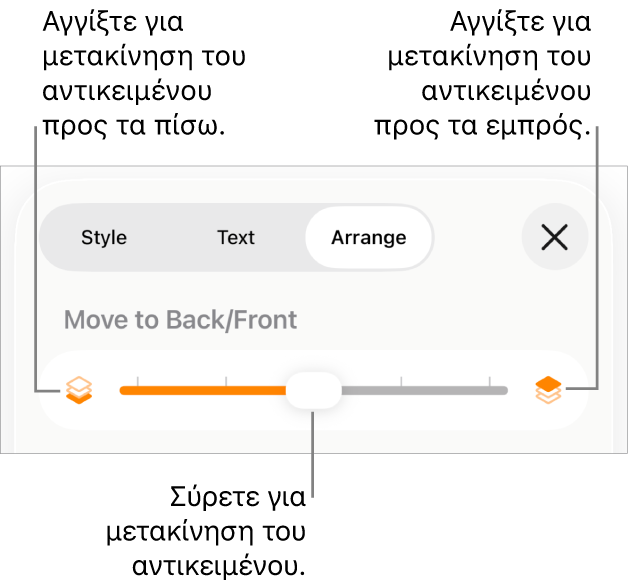Image resolution: width=628 pixels, height=588 pixels.
Task: Click the second tick mark from the left
Action: click(x=226, y=381)
